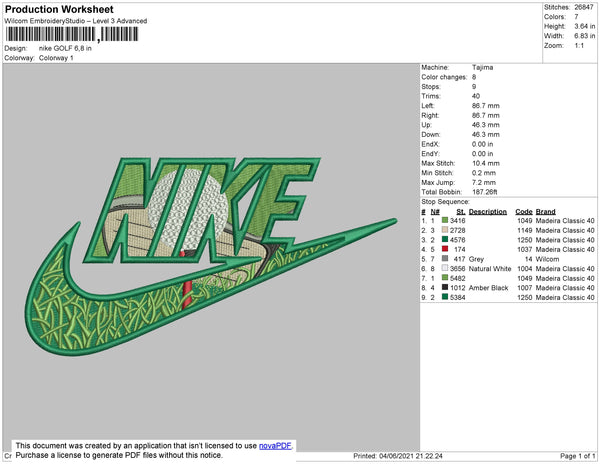The height and width of the screenshot is (464, 600).
Task: Pick the dark green swatch beside 4576
Action: 445,239
